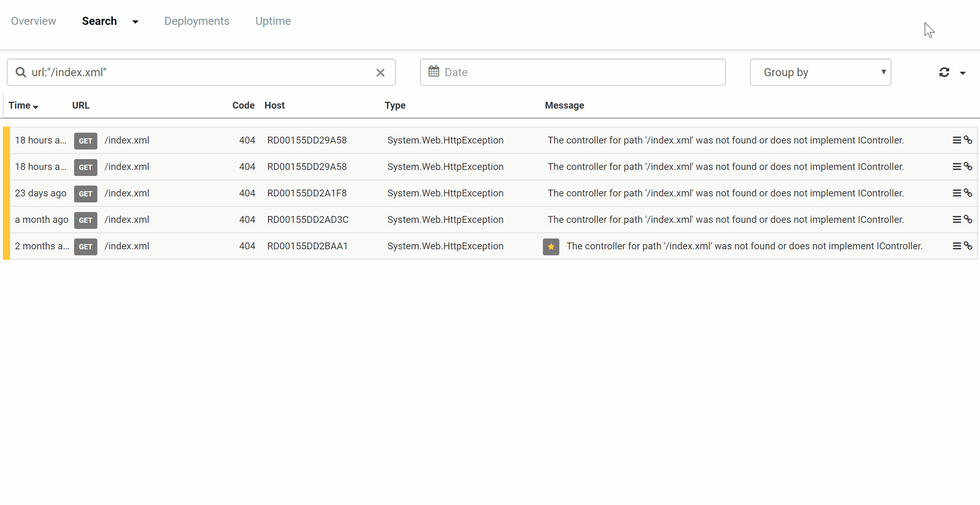Toggle the Search dropdown menu

tap(135, 21)
